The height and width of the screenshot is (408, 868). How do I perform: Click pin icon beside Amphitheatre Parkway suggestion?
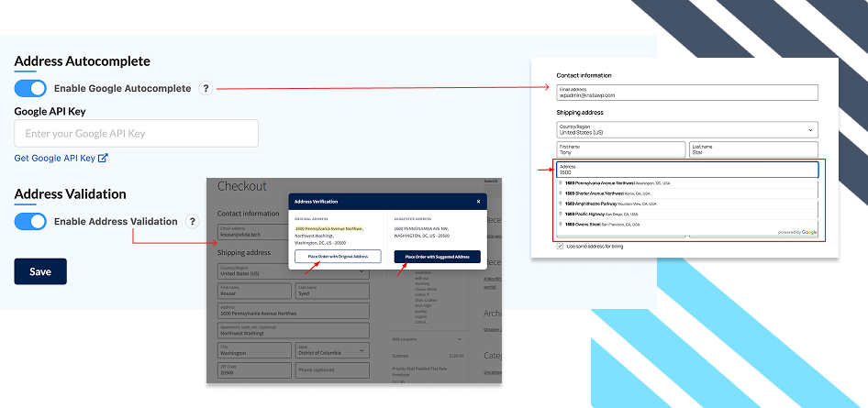(x=561, y=204)
